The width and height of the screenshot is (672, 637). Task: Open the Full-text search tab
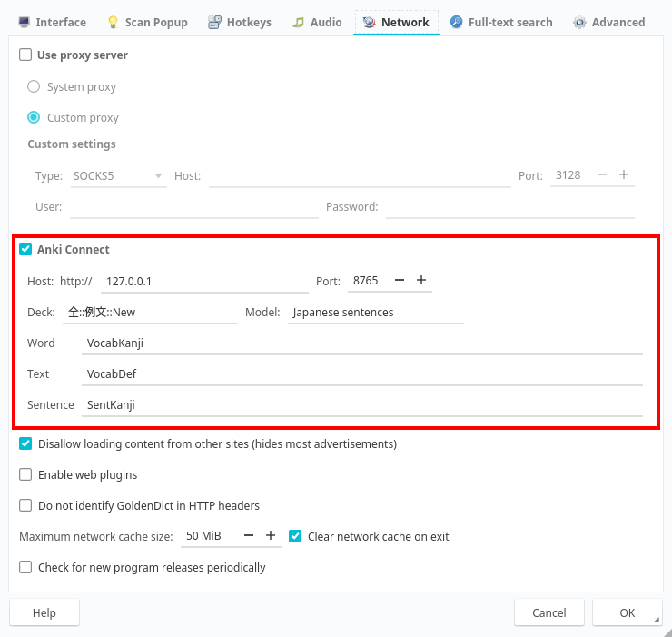coord(500,22)
